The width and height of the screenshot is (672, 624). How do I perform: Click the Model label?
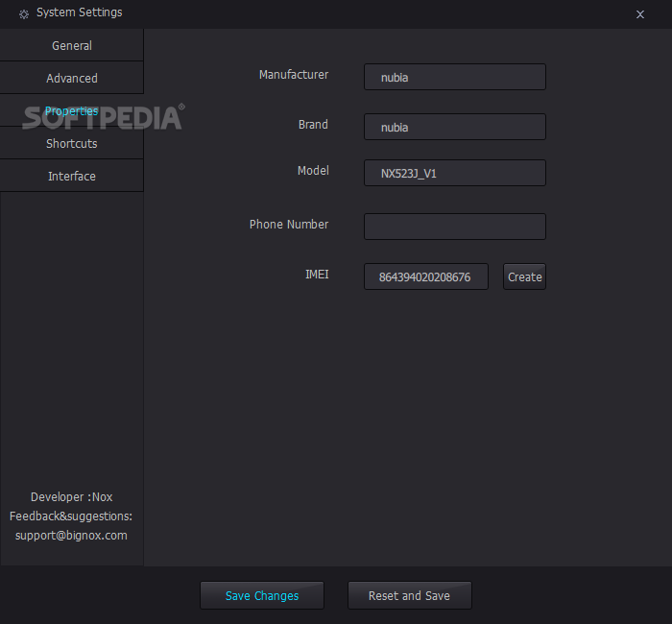313,171
